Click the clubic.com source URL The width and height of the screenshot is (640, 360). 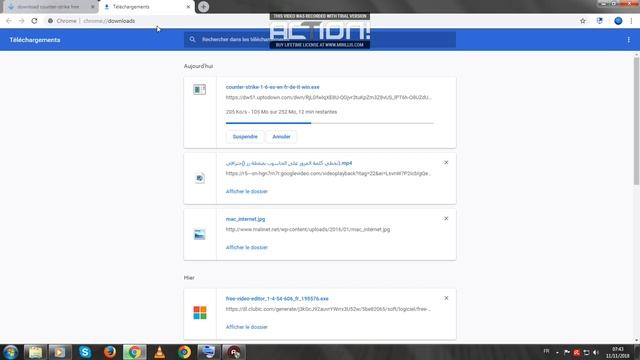[328, 309]
